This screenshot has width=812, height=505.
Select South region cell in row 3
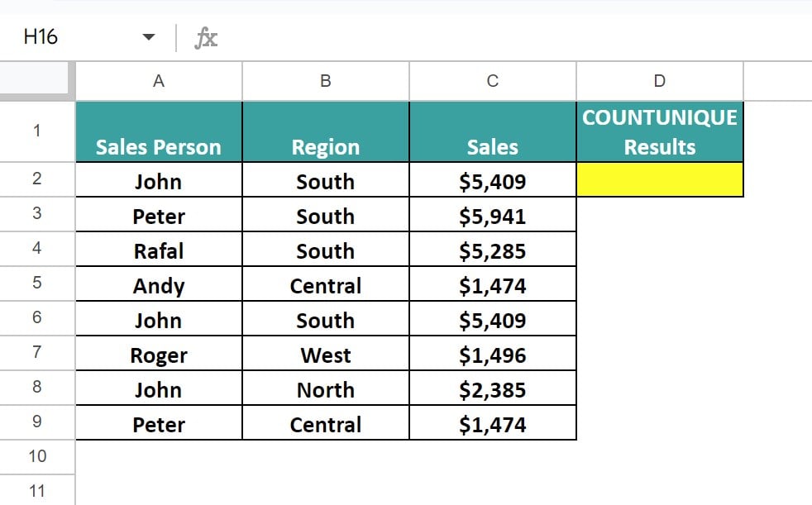pos(326,214)
